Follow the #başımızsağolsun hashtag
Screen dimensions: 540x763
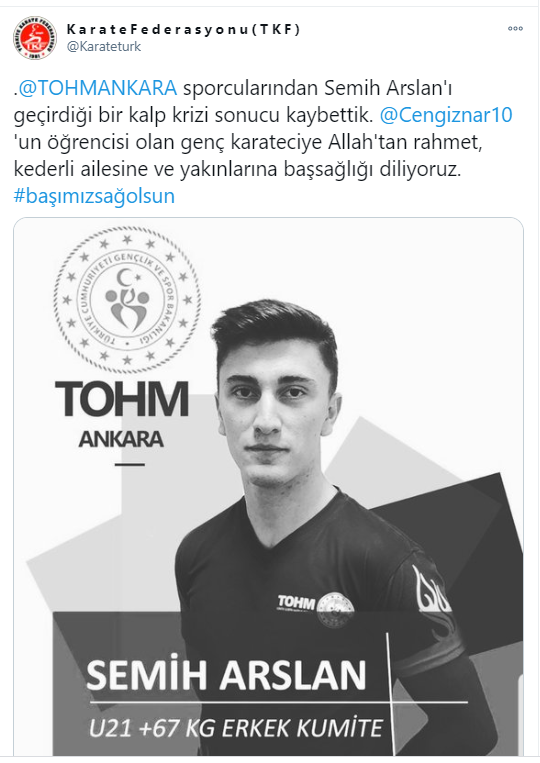pyautogui.click(x=94, y=196)
